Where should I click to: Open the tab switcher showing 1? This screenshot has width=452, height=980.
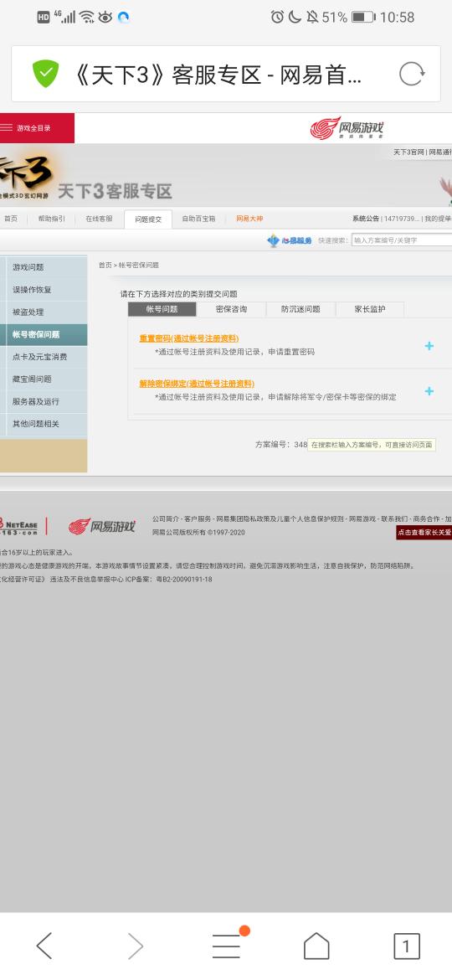[407, 946]
